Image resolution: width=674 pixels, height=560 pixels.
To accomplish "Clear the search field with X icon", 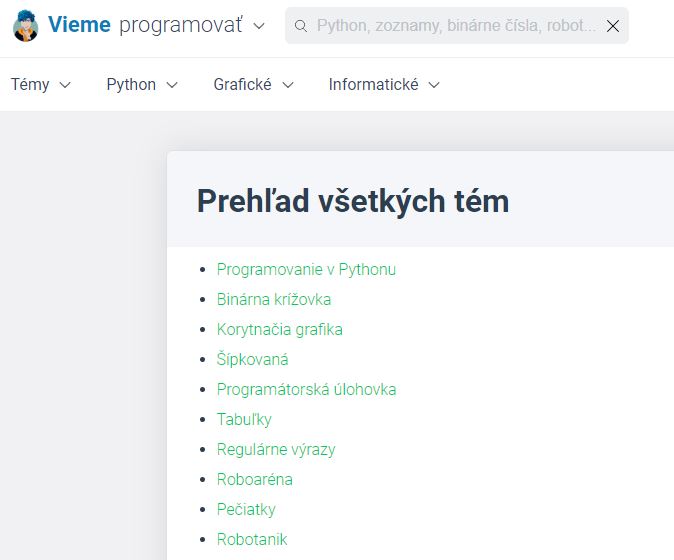I will click(x=613, y=26).
